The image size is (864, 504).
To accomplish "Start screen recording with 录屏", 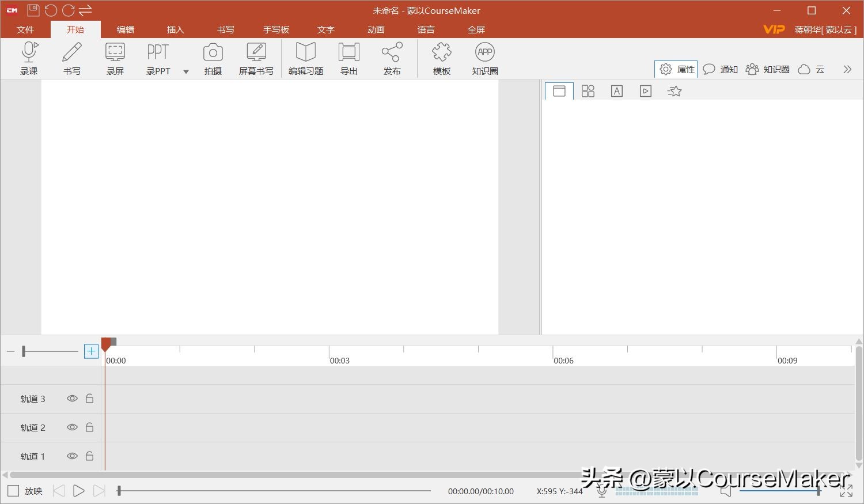I will click(x=115, y=58).
